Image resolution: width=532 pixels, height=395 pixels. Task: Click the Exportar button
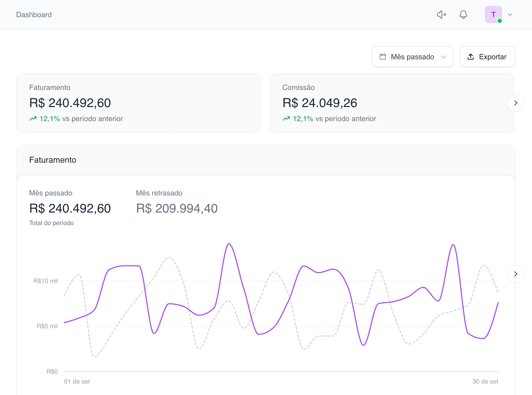(487, 57)
